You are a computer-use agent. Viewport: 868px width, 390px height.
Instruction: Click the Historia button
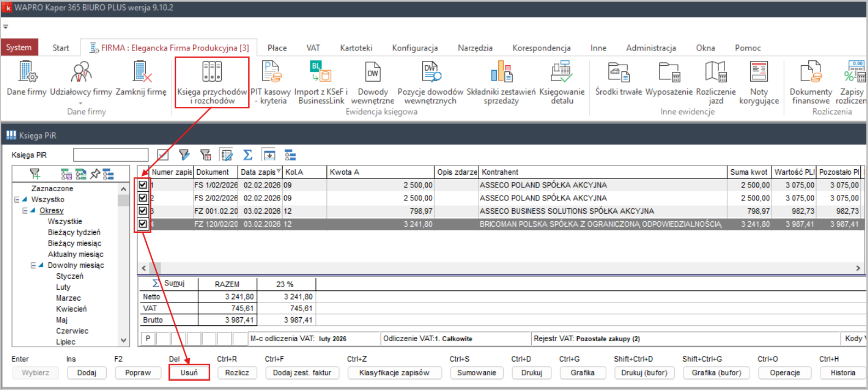pyautogui.click(x=843, y=372)
